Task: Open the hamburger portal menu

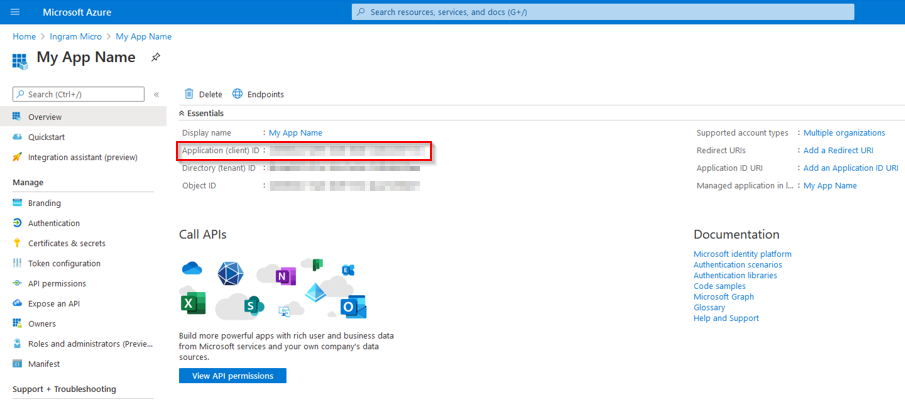Action: (16, 12)
